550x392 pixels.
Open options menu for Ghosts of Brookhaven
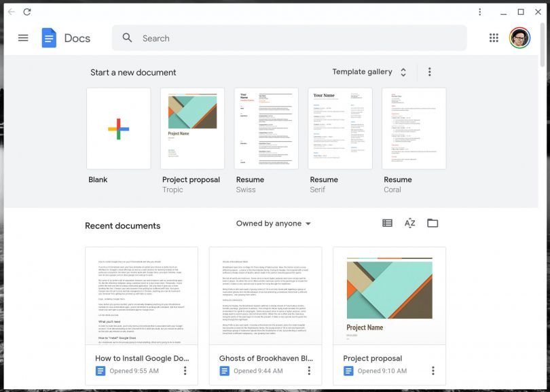coord(309,371)
